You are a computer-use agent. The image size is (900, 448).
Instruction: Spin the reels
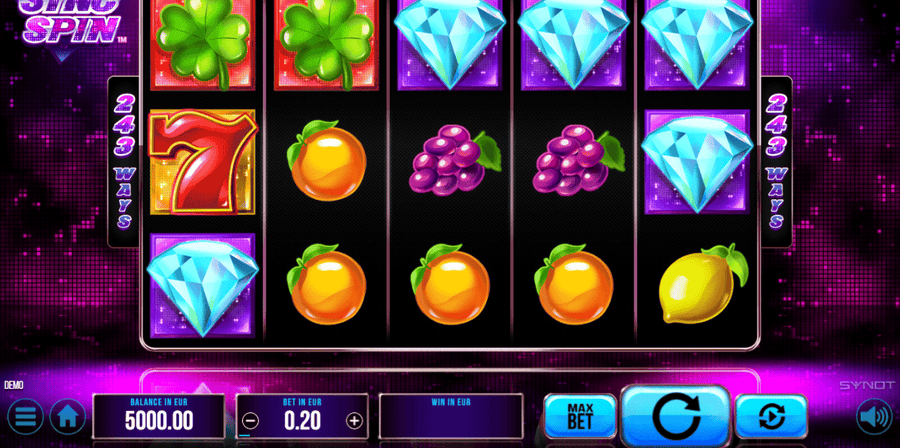point(676,417)
